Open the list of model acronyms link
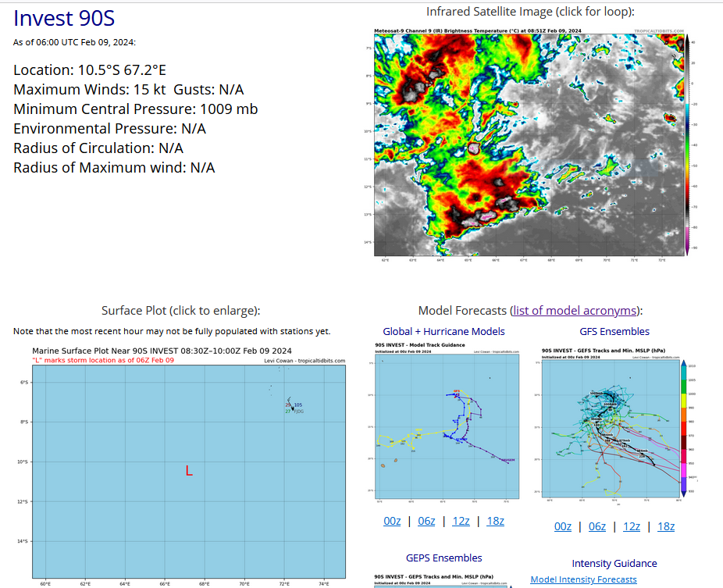This screenshot has height=588, width=723. [x=574, y=310]
